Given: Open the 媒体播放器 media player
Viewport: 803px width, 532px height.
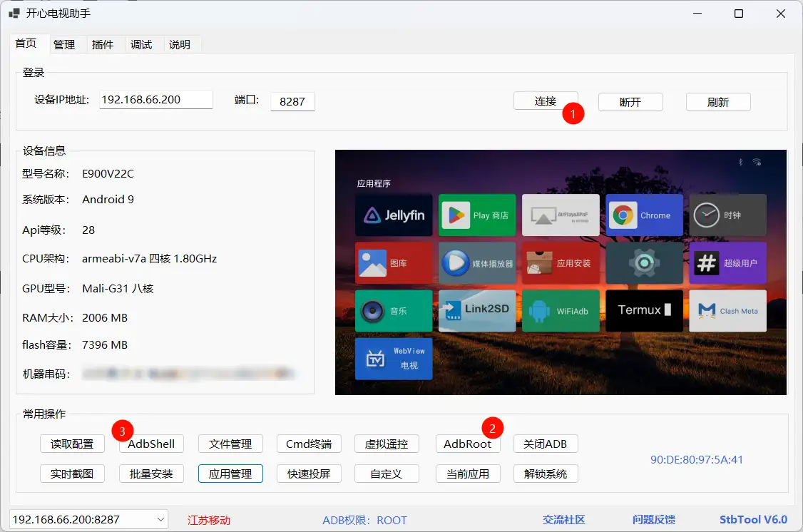Looking at the screenshot, I should click(477, 262).
